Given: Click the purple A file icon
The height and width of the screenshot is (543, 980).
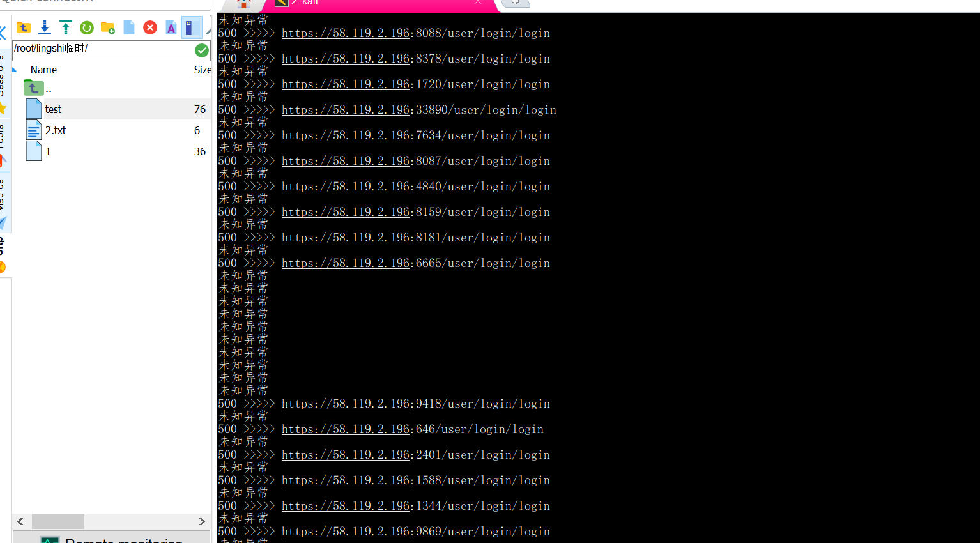Looking at the screenshot, I should [171, 27].
